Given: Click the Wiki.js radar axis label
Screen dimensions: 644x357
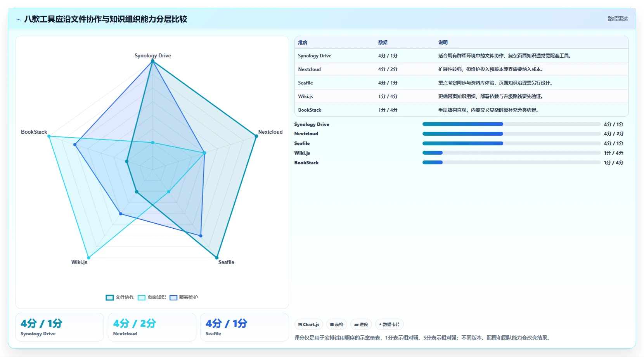Looking at the screenshot, I should [79, 262].
